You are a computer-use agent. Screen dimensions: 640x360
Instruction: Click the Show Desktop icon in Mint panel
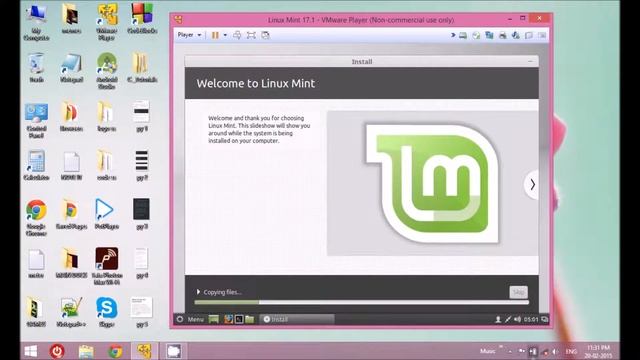click(x=213, y=319)
